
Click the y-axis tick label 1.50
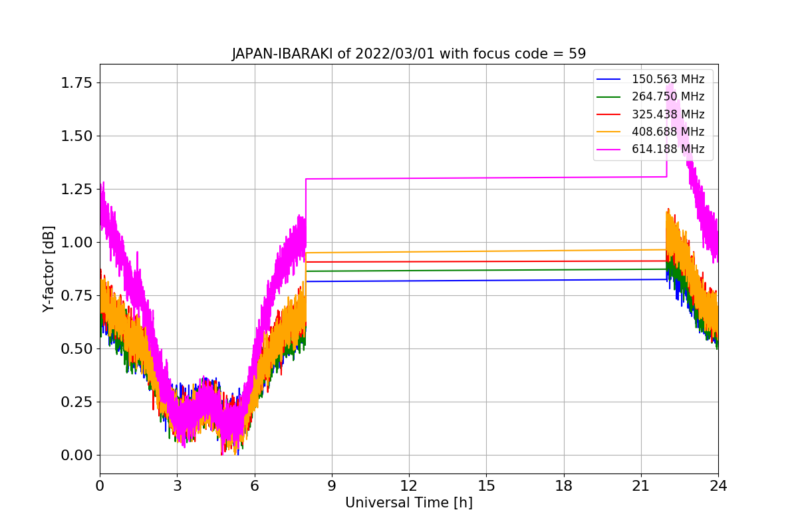pos(77,136)
